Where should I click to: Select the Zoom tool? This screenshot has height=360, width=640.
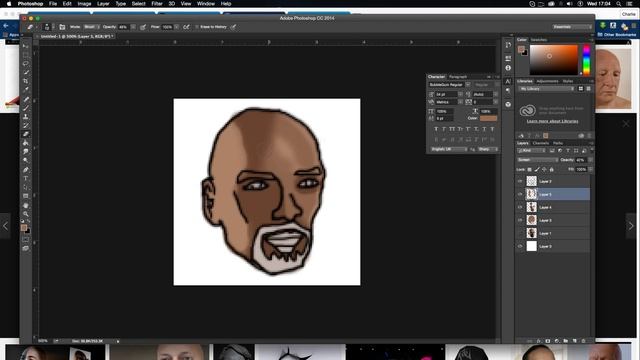(26, 214)
